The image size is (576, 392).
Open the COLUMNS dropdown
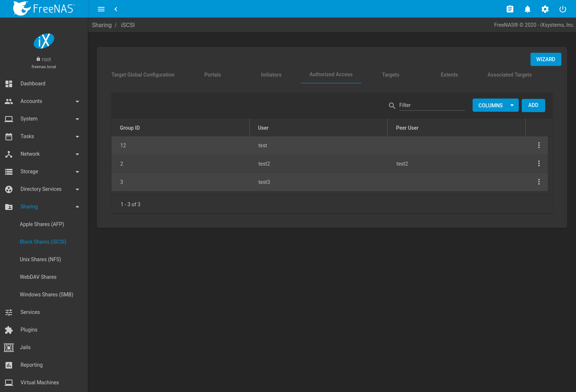[495, 106]
